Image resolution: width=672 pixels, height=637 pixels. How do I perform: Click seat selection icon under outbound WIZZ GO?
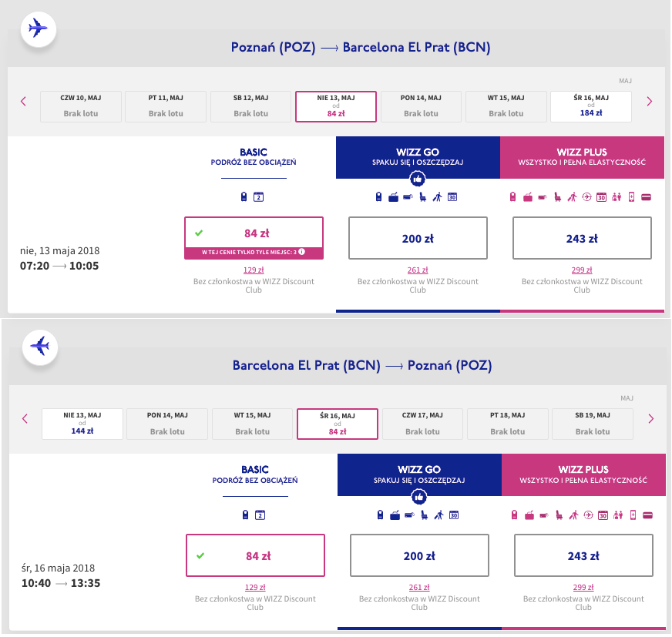(422, 197)
